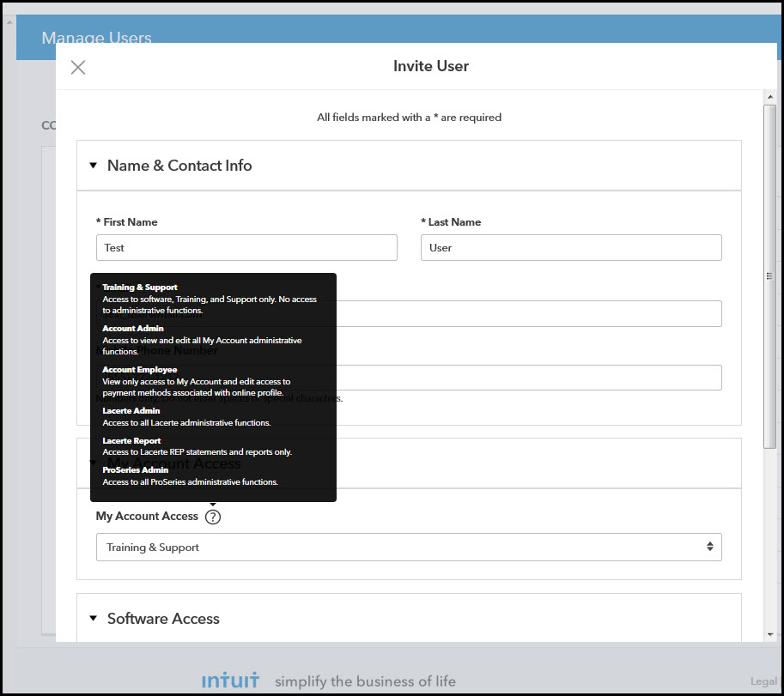The height and width of the screenshot is (696, 784).
Task: Click the Last Name field containing User
Action: [x=571, y=248]
